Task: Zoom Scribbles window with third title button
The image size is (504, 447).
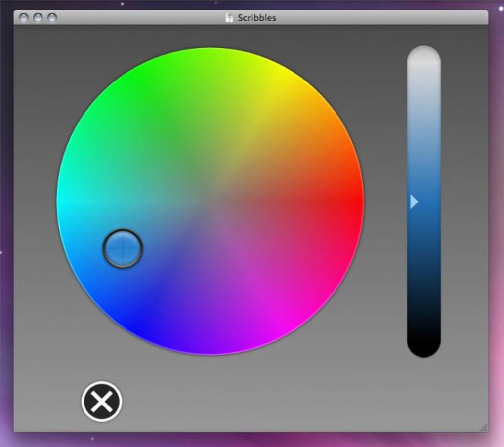Action: point(52,18)
